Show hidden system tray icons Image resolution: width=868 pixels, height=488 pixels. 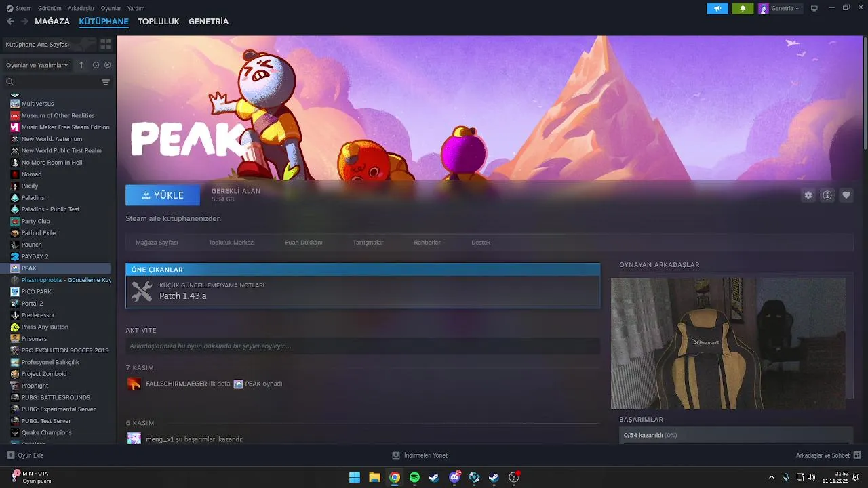pos(771,477)
